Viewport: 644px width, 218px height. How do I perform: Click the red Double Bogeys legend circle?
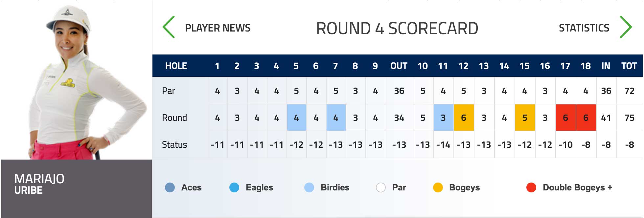pos(531,187)
